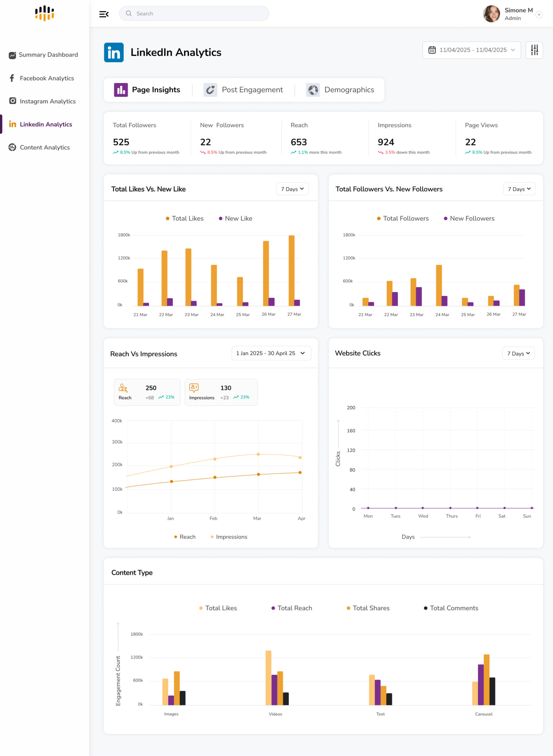Image resolution: width=553 pixels, height=756 pixels.
Task: Click Reach card 23% trend icon
Action: click(161, 397)
